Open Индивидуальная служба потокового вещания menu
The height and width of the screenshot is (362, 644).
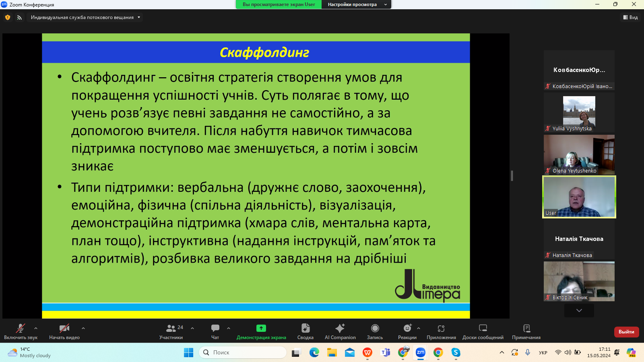tap(85, 17)
